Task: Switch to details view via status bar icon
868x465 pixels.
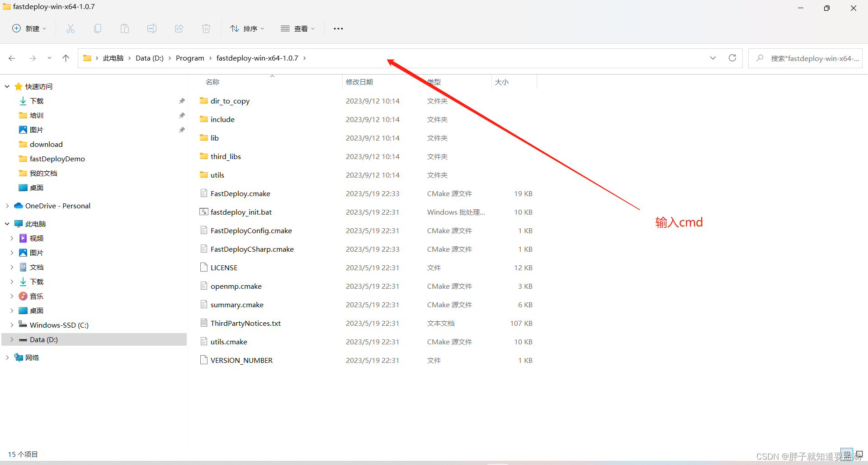Action: click(x=847, y=454)
